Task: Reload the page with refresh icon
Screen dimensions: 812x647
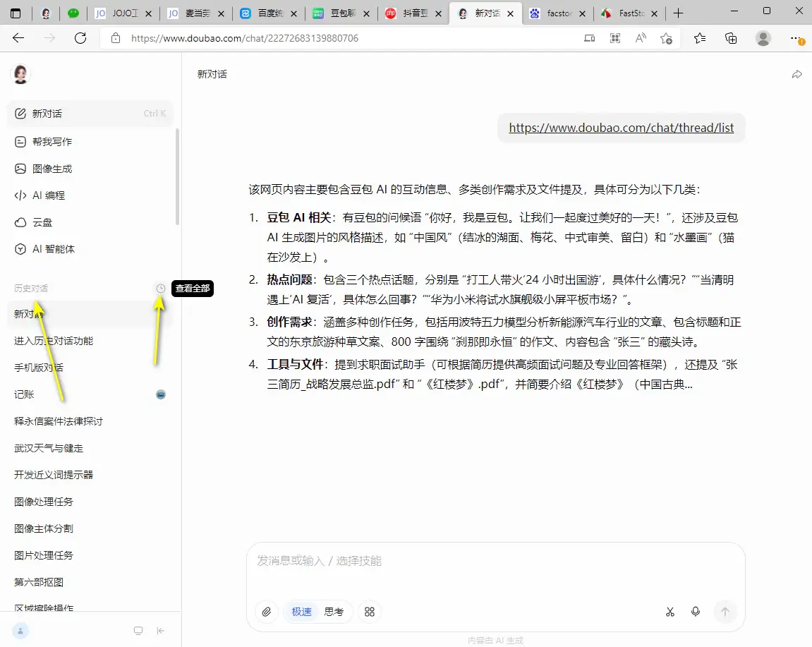Action: [80, 38]
